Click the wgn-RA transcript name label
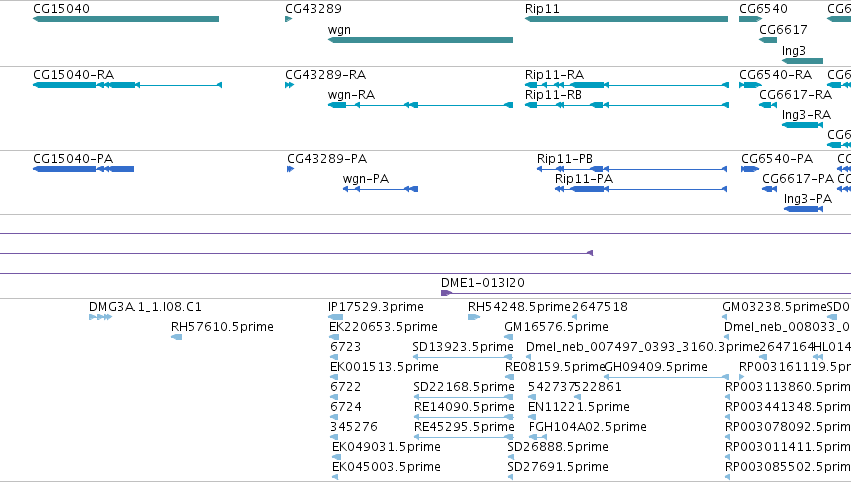 click(x=351, y=95)
